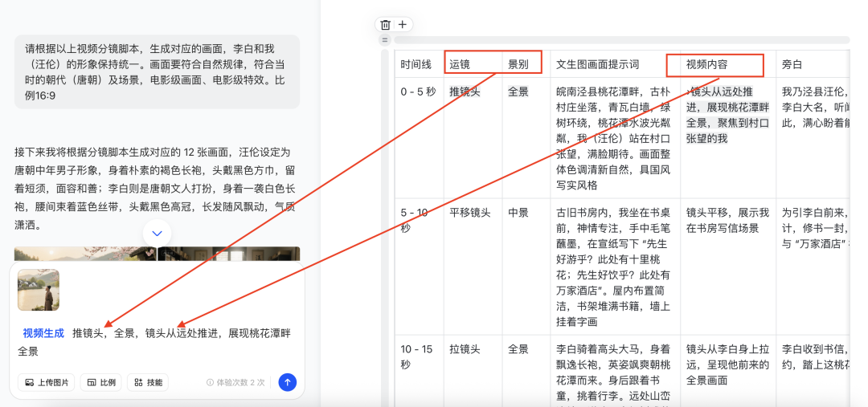The width and height of the screenshot is (868, 407).
Task: Click the 比例 ratio button
Action: coord(100,382)
